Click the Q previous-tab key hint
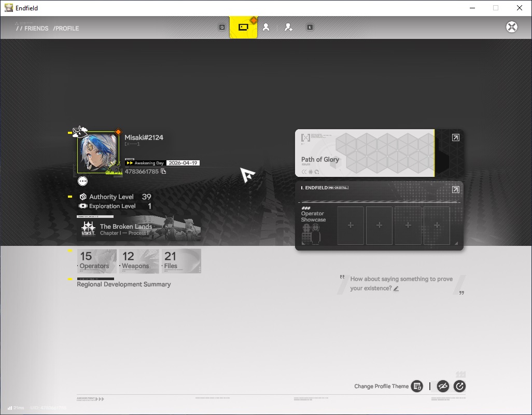The image size is (532, 415). tap(222, 27)
